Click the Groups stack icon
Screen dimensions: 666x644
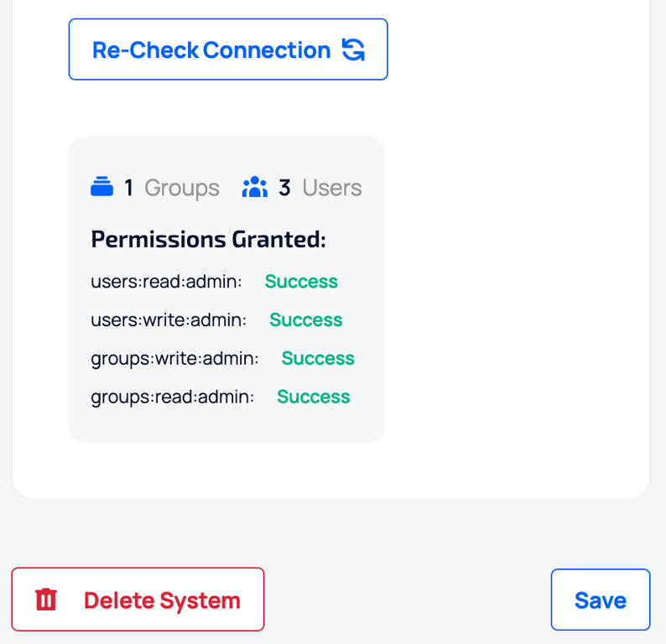tap(102, 186)
